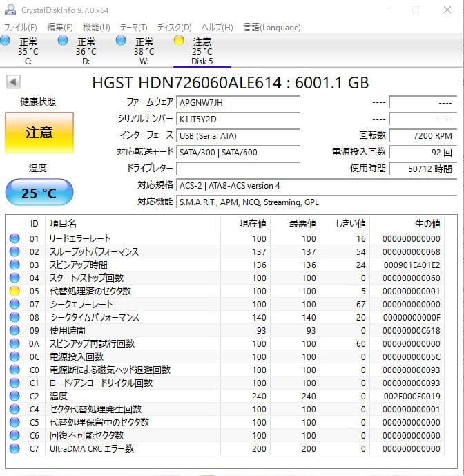The width and height of the screenshot is (464, 476).
Task: Click the 現在値 column header
Action: click(253, 224)
